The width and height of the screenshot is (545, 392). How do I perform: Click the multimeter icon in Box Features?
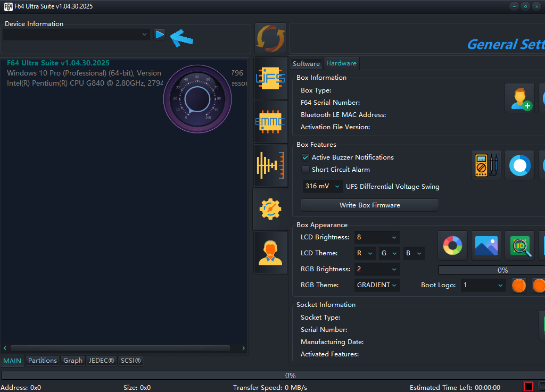tap(486, 165)
